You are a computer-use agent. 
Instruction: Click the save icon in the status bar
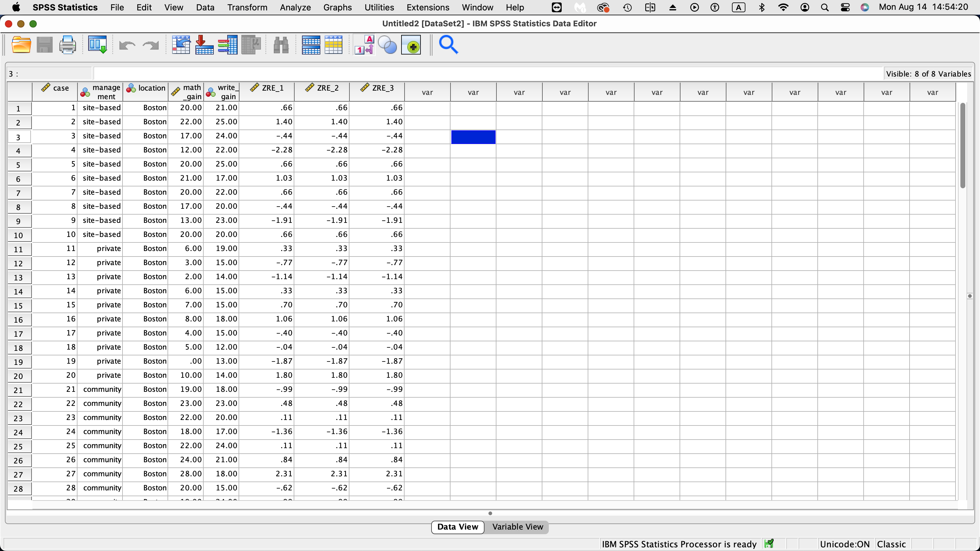pyautogui.click(x=769, y=544)
